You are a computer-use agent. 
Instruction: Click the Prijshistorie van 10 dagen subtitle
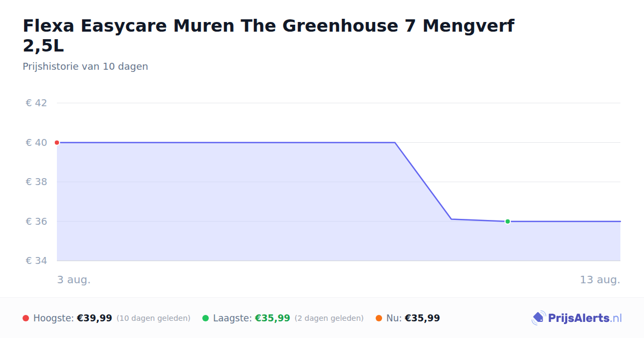[85, 67]
